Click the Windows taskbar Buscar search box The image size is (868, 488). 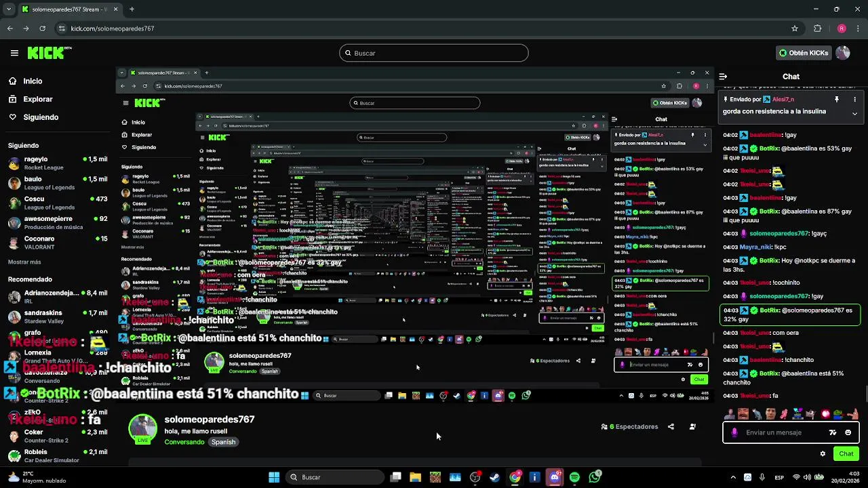tap(335, 477)
